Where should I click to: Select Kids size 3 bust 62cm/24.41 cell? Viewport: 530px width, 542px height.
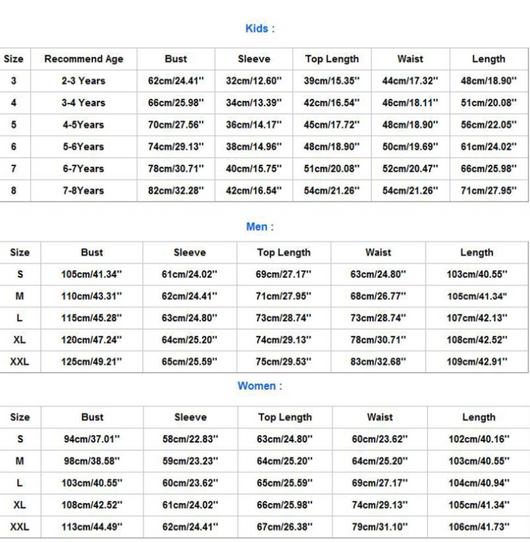176,81
